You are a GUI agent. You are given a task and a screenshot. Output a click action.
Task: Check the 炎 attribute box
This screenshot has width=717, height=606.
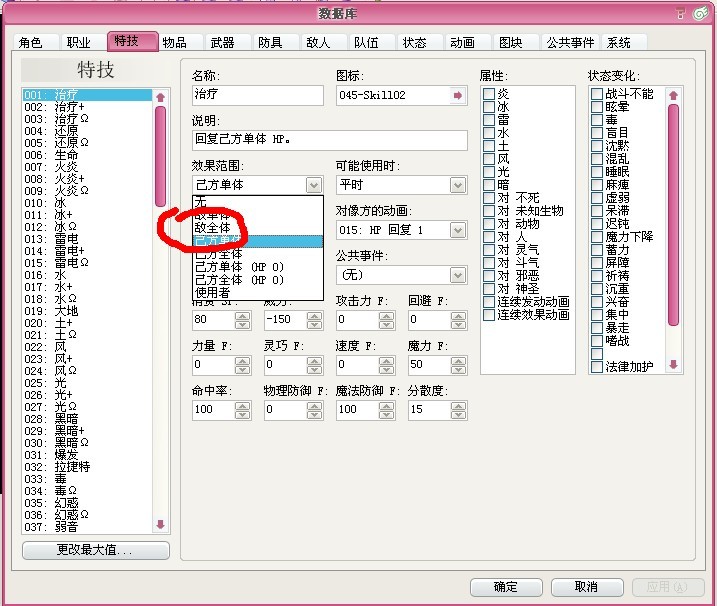point(489,94)
